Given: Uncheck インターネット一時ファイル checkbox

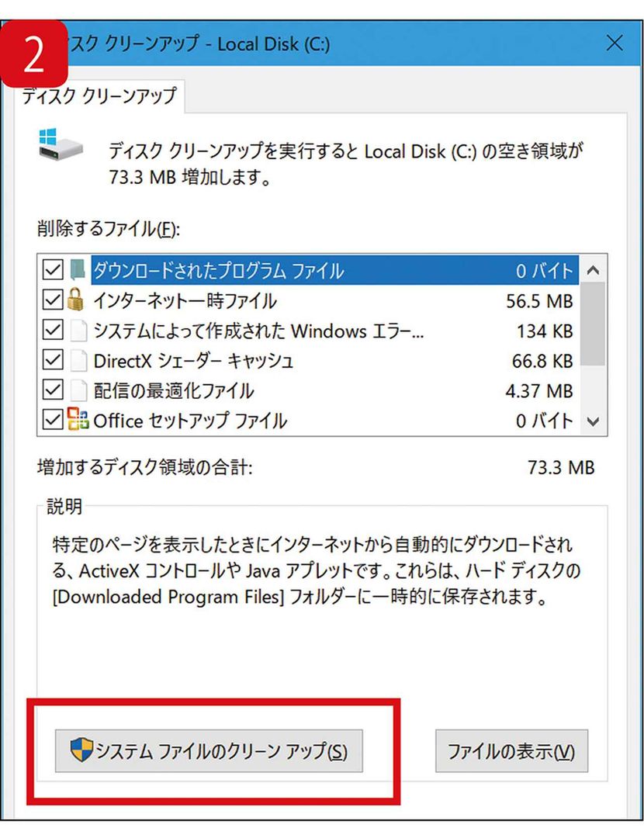Looking at the screenshot, I should tap(52, 300).
